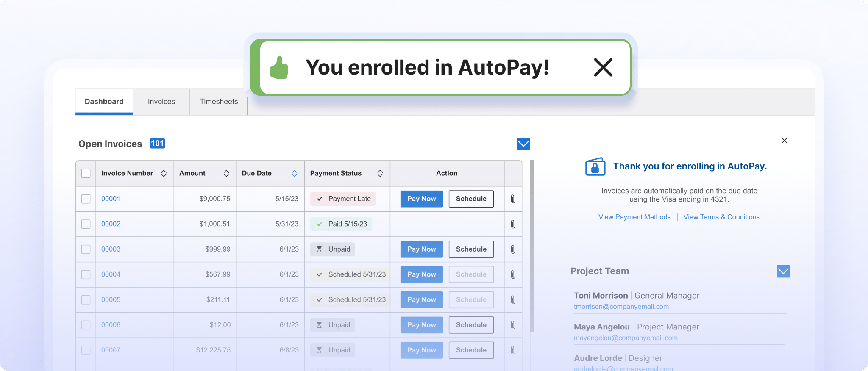Screen dimensions: 868x371
Task: Switch to the Timesheets tab
Action: [219, 102]
